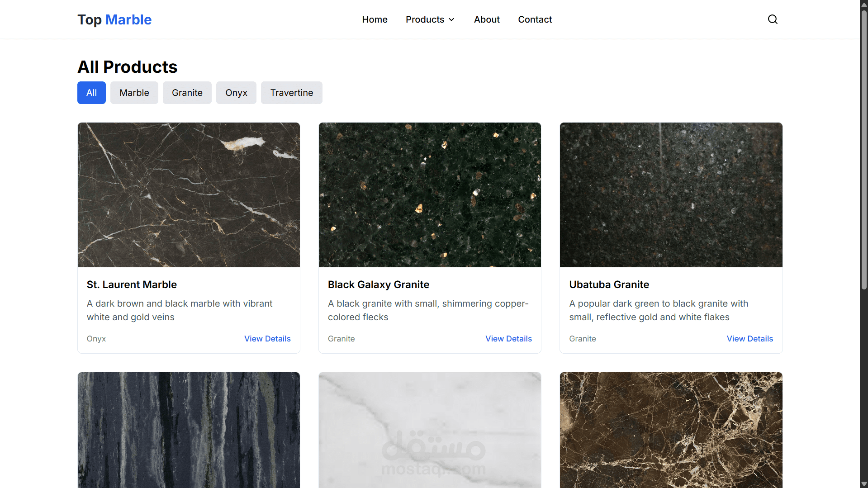The width and height of the screenshot is (868, 488).
Task: Open Ubatuba Granite product image
Action: [671, 195]
